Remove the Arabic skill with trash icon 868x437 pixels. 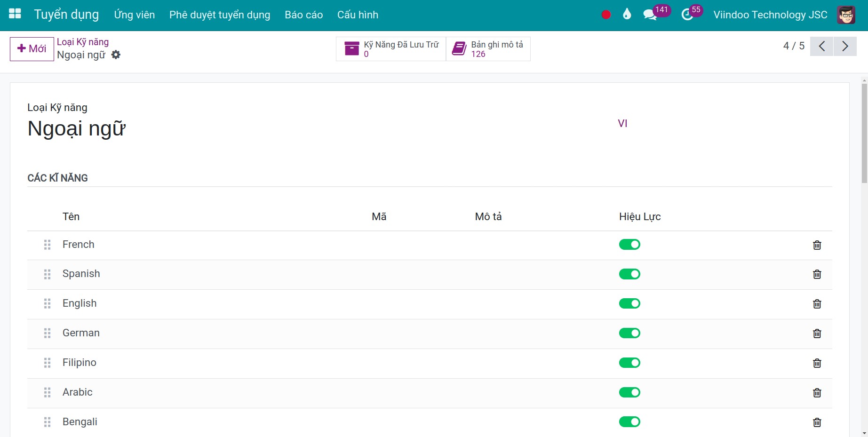tap(817, 393)
